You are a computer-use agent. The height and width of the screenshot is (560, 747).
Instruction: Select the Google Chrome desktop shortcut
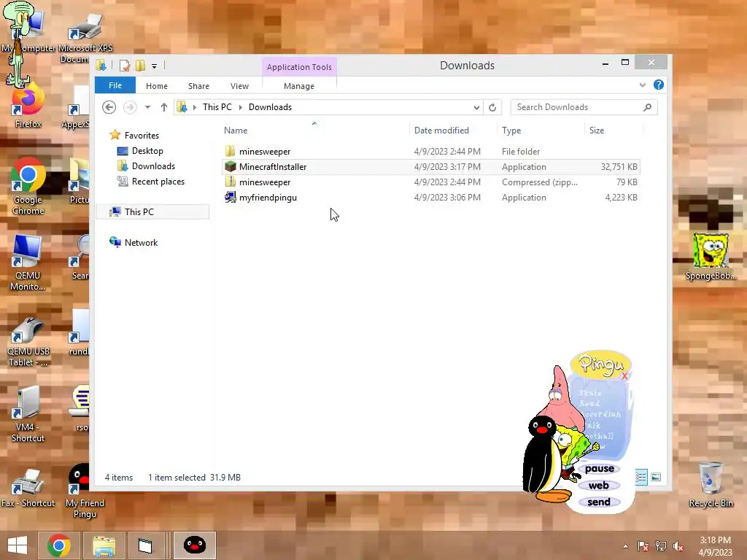coord(28,187)
